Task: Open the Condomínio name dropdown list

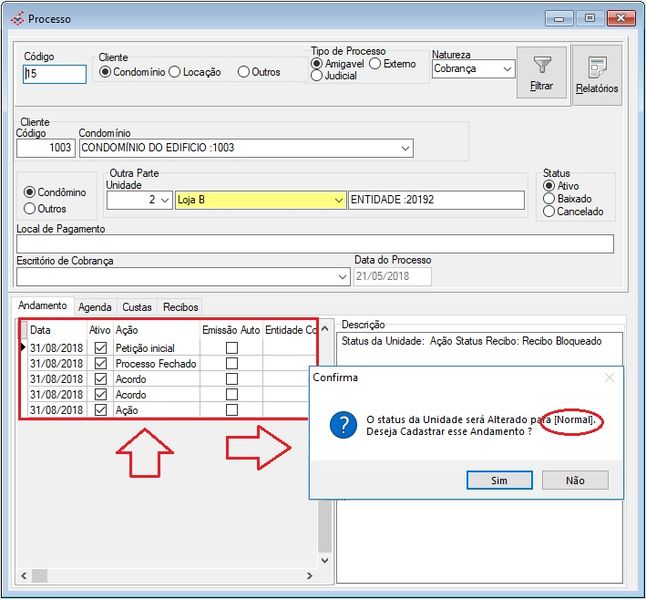Action: point(404,148)
